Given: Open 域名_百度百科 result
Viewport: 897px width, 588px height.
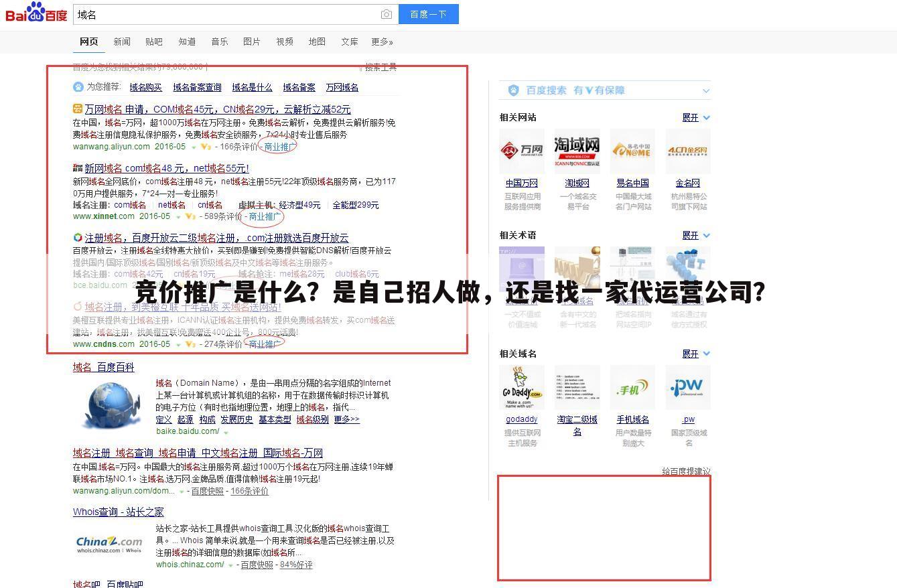Looking at the screenshot, I should pos(103,367).
